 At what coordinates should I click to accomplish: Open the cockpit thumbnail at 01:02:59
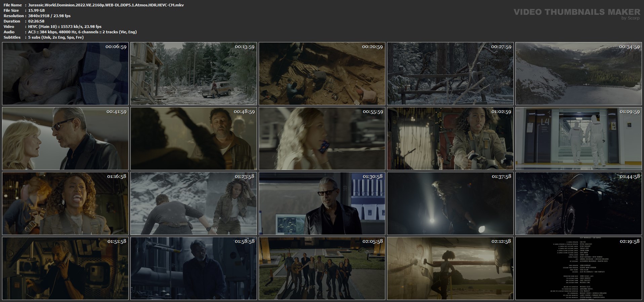(x=450, y=139)
